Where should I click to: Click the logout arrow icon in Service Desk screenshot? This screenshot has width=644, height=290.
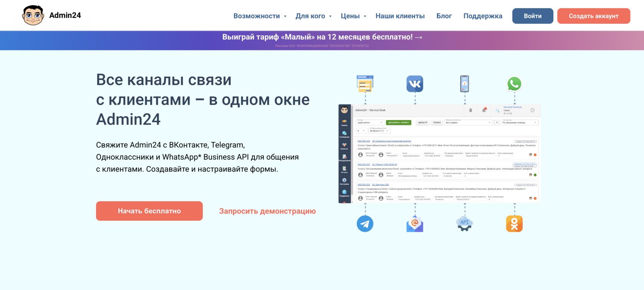(532, 110)
